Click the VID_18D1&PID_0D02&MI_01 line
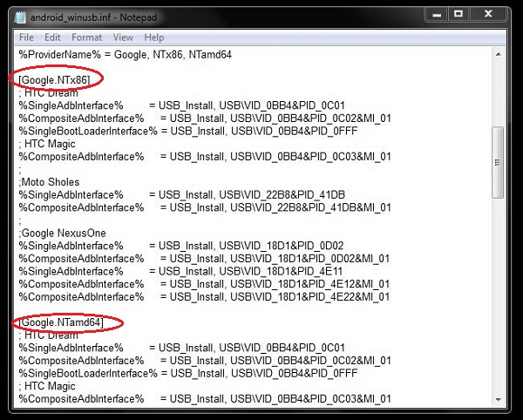523x420 pixels. coord(204,259)
